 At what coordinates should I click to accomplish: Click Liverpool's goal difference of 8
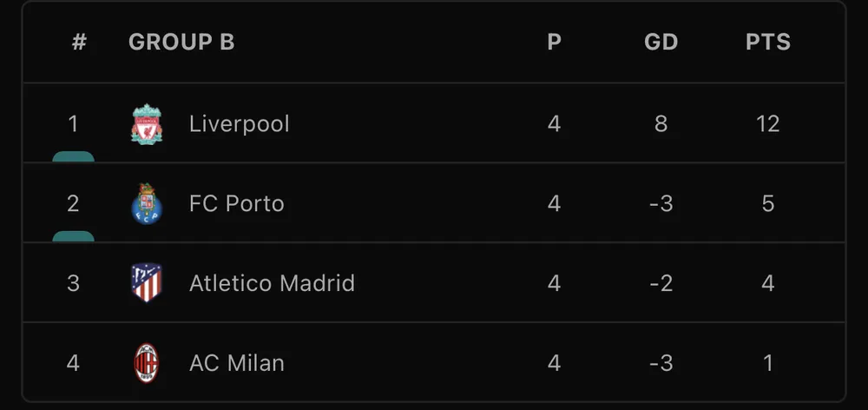coord(661,123)
